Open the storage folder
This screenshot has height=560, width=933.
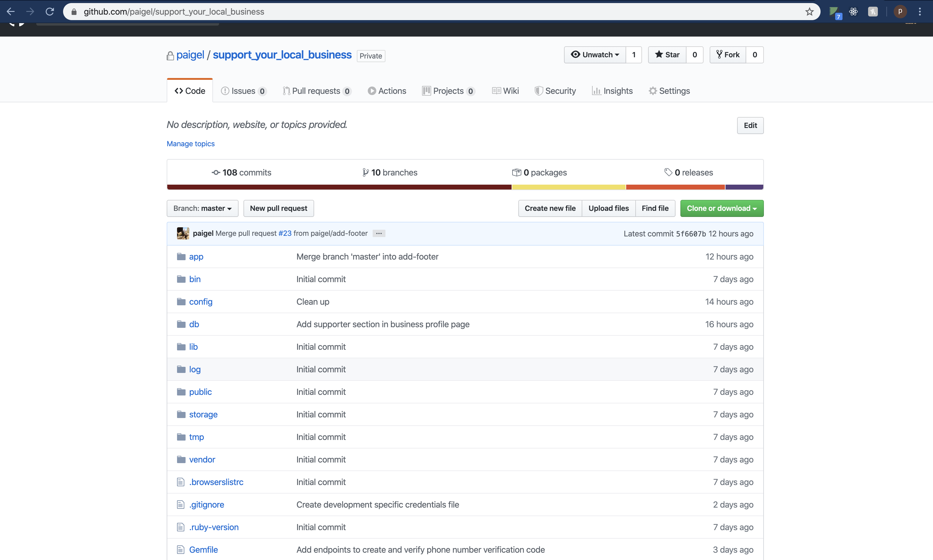pyautogui.click(x=203, y=415)
